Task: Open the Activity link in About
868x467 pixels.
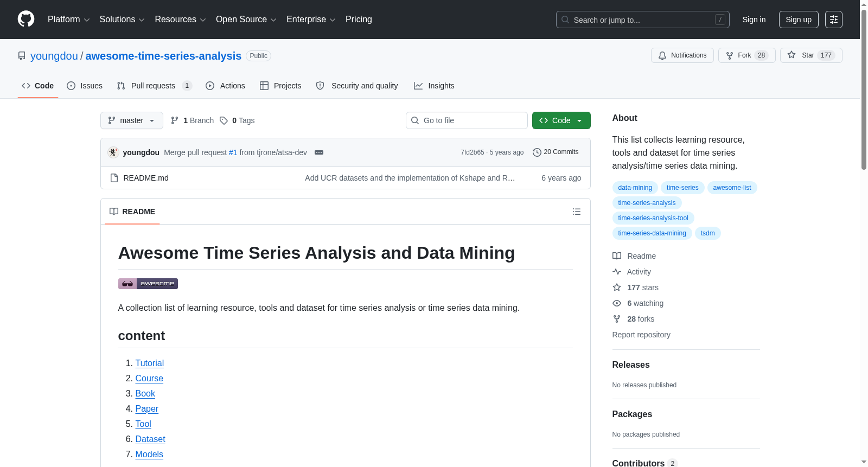Action: (x=632, y=272)
